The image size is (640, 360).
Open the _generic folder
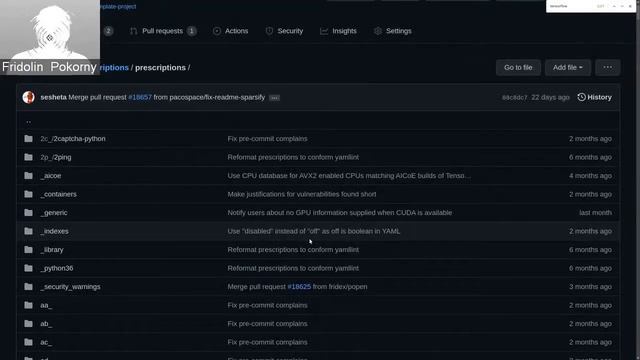[54, 213]
